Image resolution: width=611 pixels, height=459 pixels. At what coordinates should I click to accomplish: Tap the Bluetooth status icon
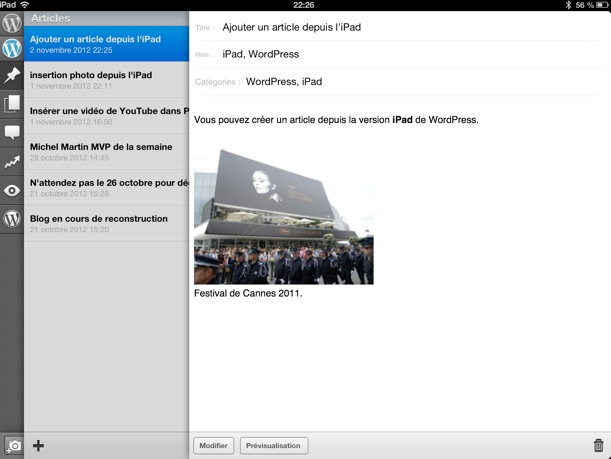tap(568, 5)
